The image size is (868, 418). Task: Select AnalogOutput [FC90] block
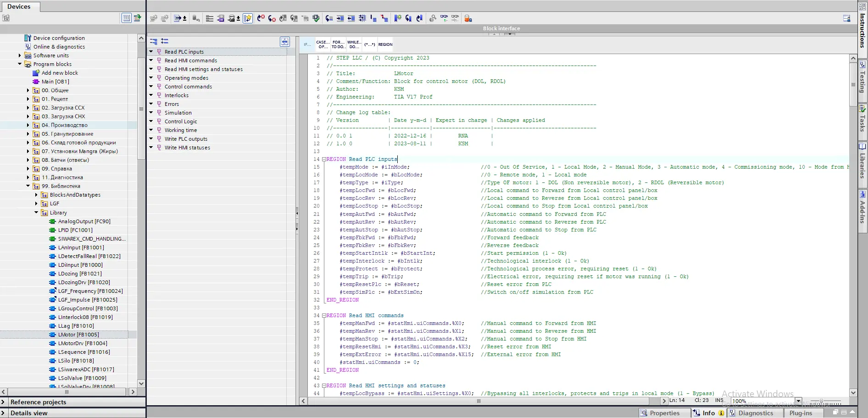tap(84, 221)
